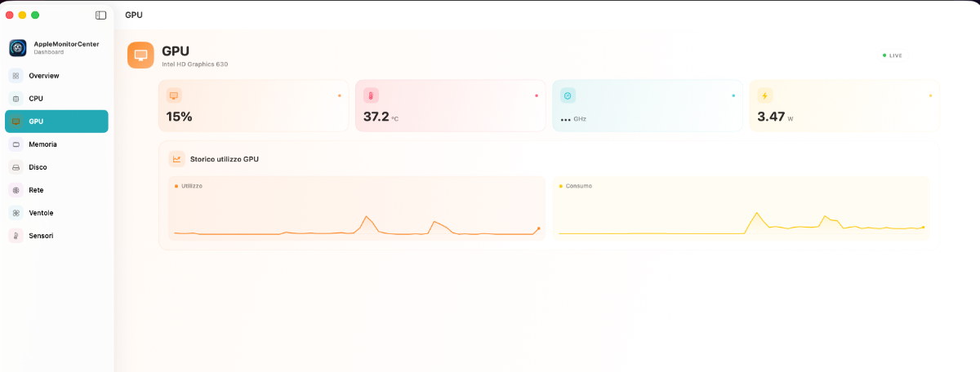Click the display icon on the 15% card
The width and height of the screenshot is (980, 372).
174,95
